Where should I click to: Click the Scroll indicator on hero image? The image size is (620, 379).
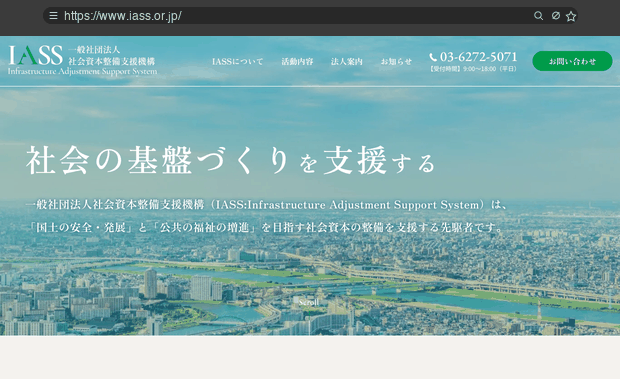coord(308,303)
